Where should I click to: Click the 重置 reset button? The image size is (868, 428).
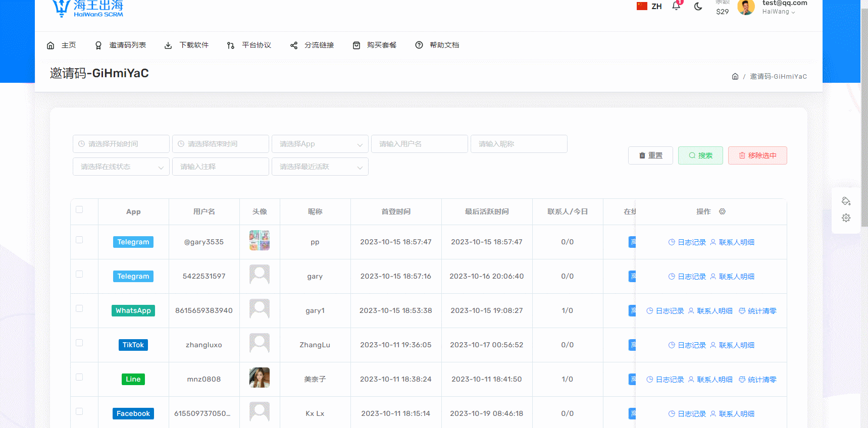tap(650, 155)
